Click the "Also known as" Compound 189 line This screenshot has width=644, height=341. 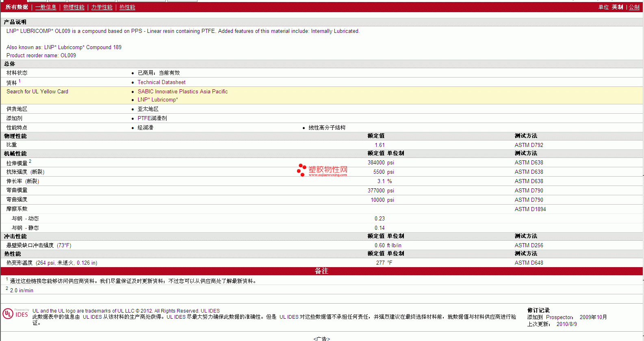(x=64, y=47)
